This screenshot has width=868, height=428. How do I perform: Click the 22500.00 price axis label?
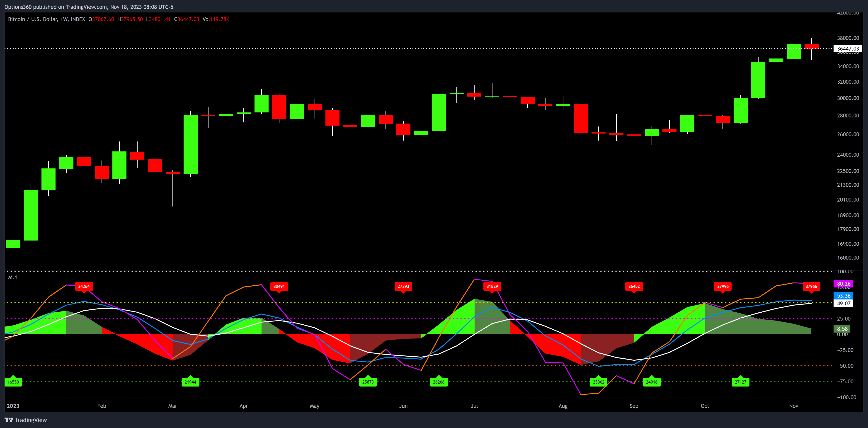pyautogui.click(x=848, y=171)
